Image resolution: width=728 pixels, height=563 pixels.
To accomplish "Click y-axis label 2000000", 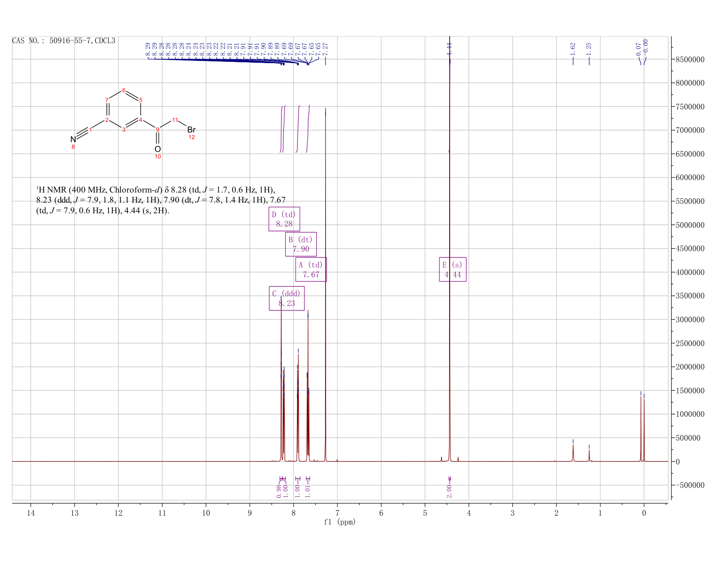I will pos(690,367).
